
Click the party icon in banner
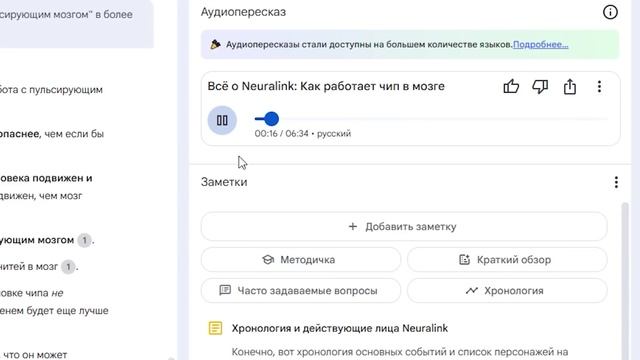(216, 44)
